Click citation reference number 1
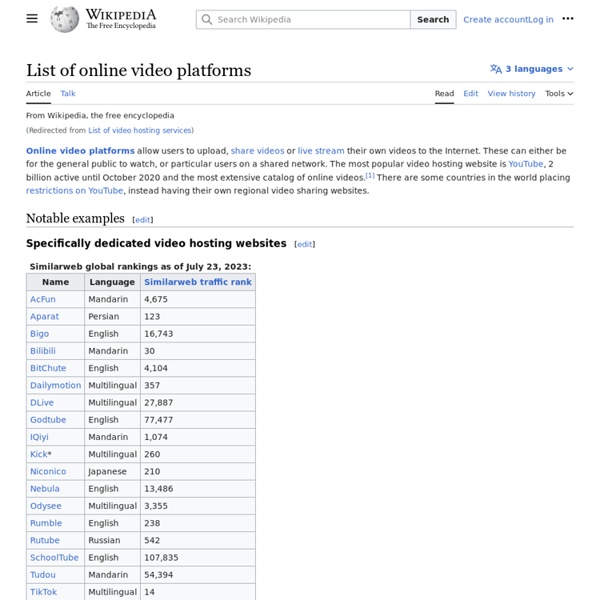Viewport: 600px width, 600px height. 369,176
